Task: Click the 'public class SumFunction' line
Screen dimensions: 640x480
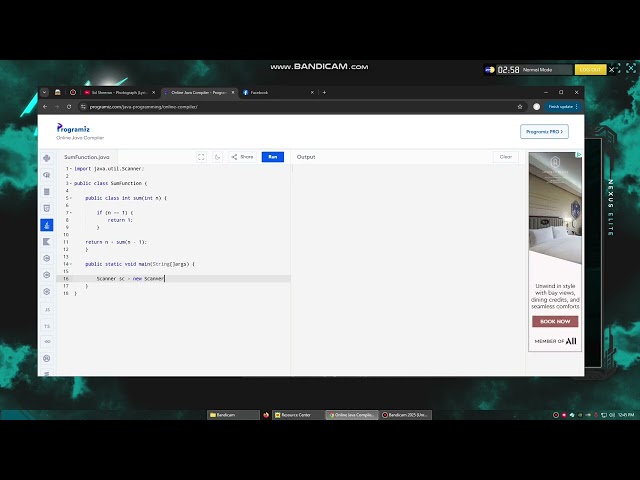Action: click(111, 183)
